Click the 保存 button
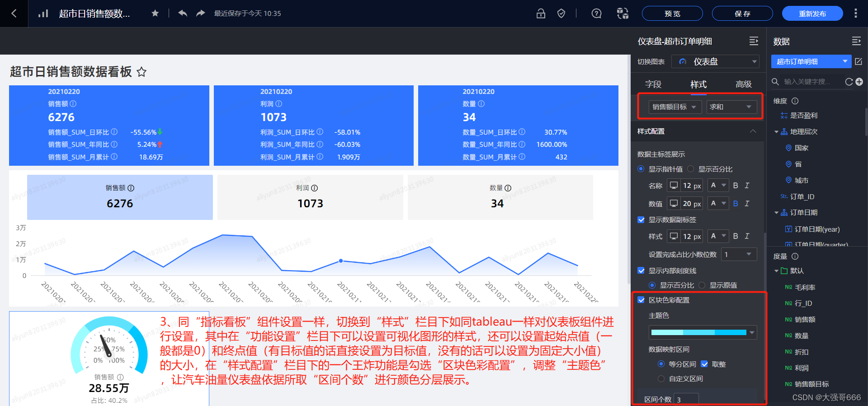 click(742, 14)
